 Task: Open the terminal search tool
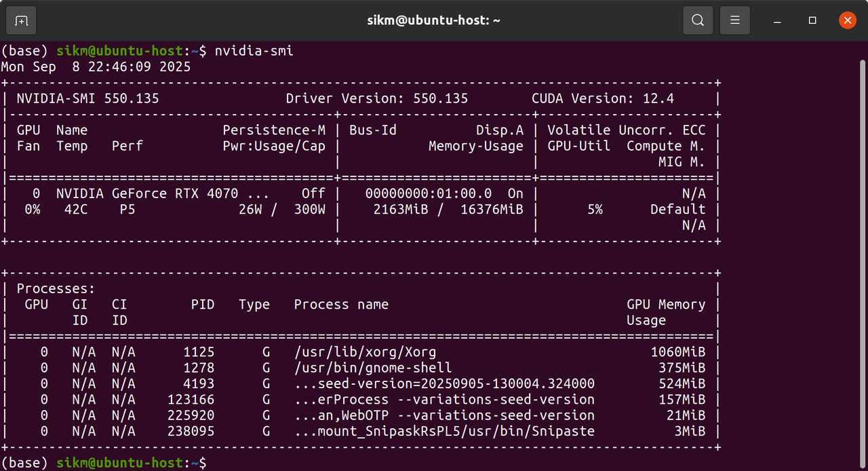[x=698, y=20]
